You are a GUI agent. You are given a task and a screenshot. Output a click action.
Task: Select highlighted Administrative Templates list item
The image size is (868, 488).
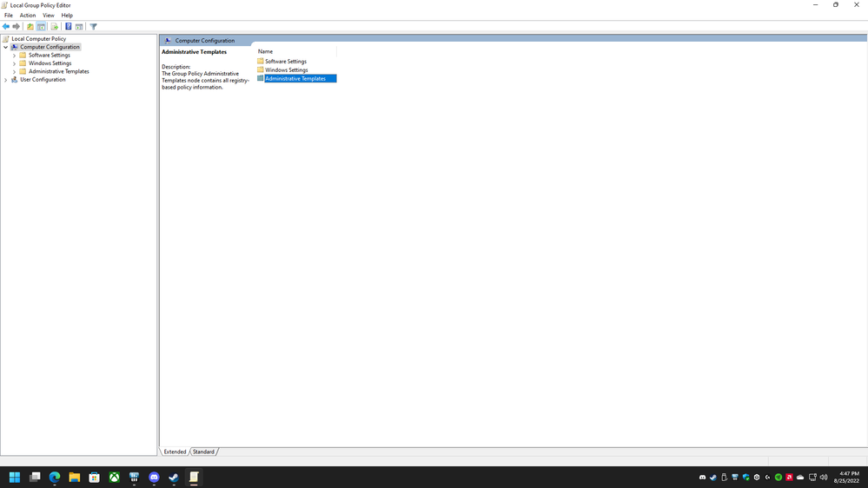[x=300, y=78]
